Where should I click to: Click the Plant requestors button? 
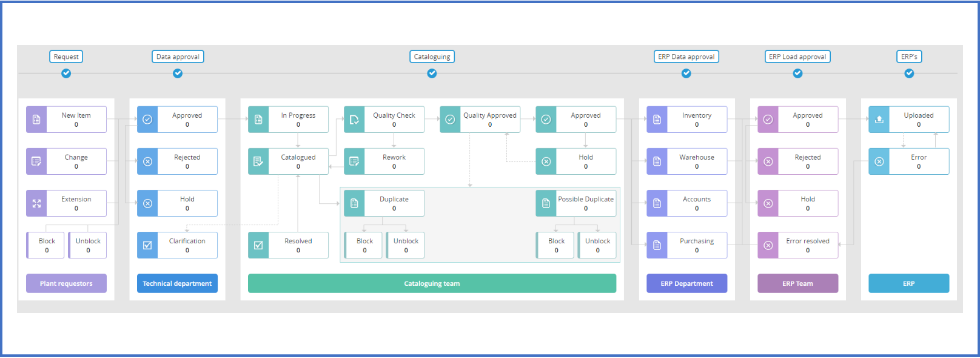pyautogui.click(x=66, y=283)
